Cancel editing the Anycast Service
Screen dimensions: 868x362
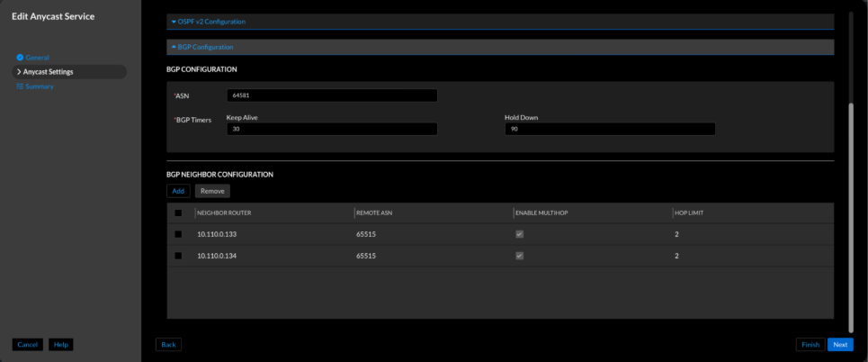tap(28, 344)
